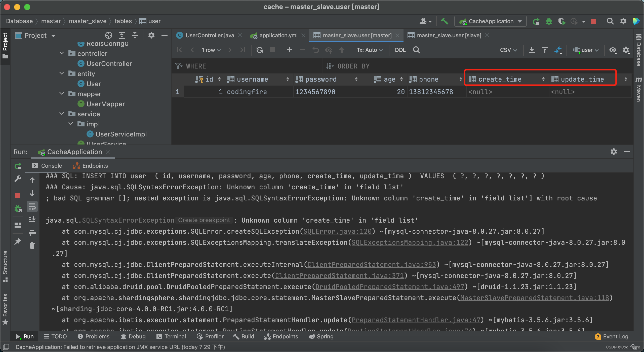Click the Build project hammer icon
This screenshot has width=644, height=352.
445,21
